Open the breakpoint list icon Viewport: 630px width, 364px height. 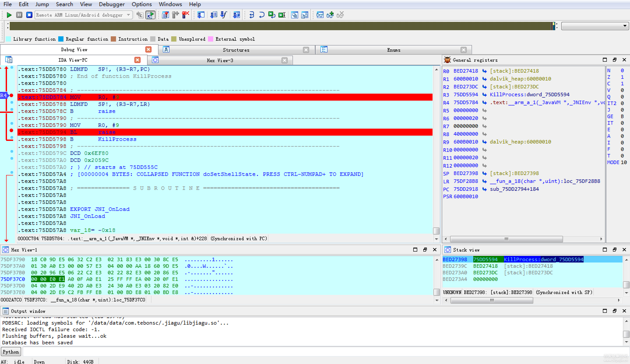(x=165, y=15)
